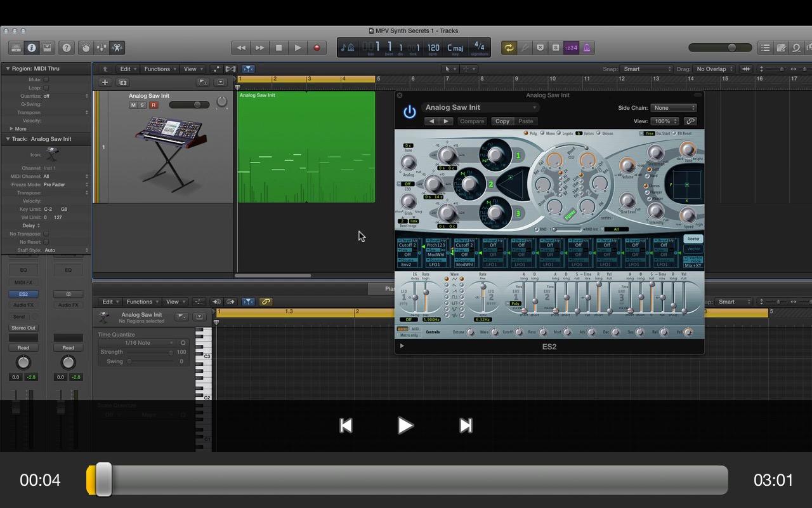Collapse the Region: MIDI Thru section
This screenshot has height=508, width=812.
coord(8,69)
